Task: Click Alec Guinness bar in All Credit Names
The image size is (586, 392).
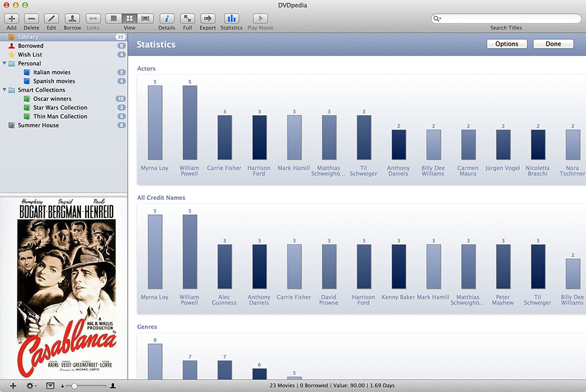Action: point(224,267)
